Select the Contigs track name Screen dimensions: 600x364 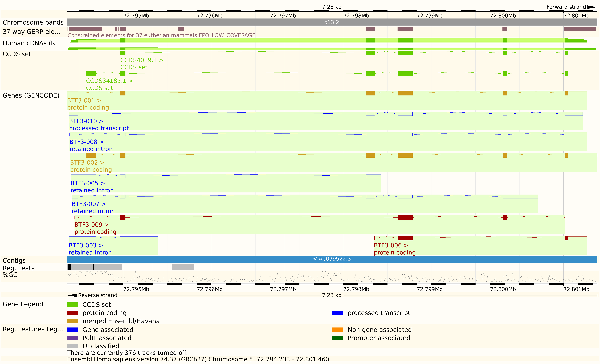[14, 261]
